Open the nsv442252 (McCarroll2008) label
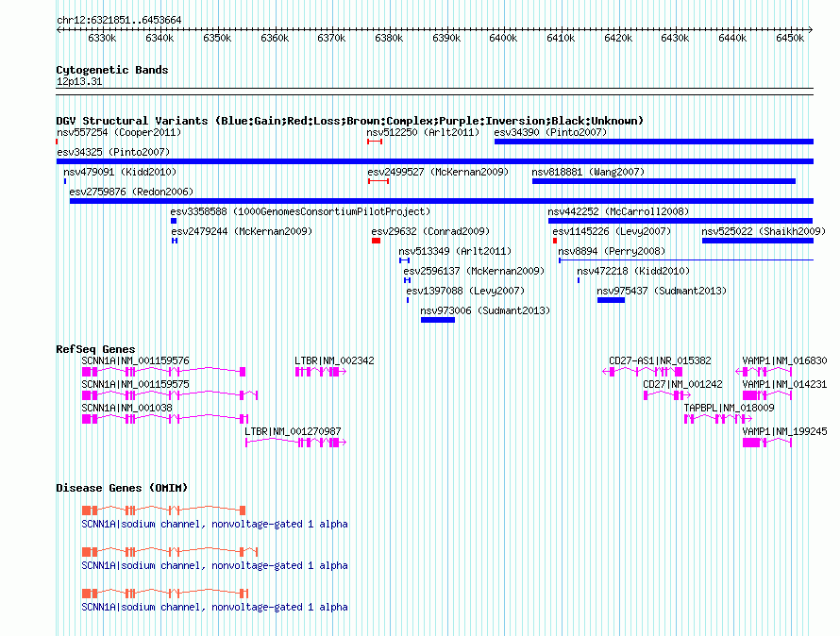The image size is (840, 636). [x=618, y=211]
